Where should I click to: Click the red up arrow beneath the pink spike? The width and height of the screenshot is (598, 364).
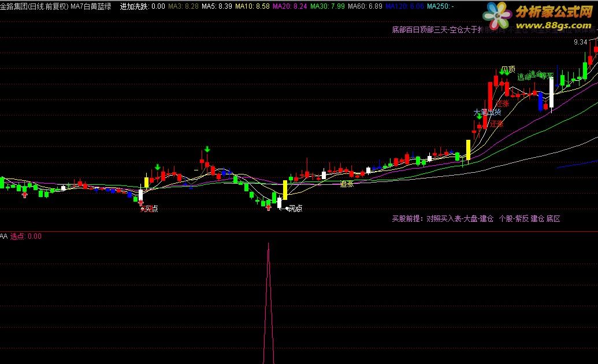(x=269, y=207)
